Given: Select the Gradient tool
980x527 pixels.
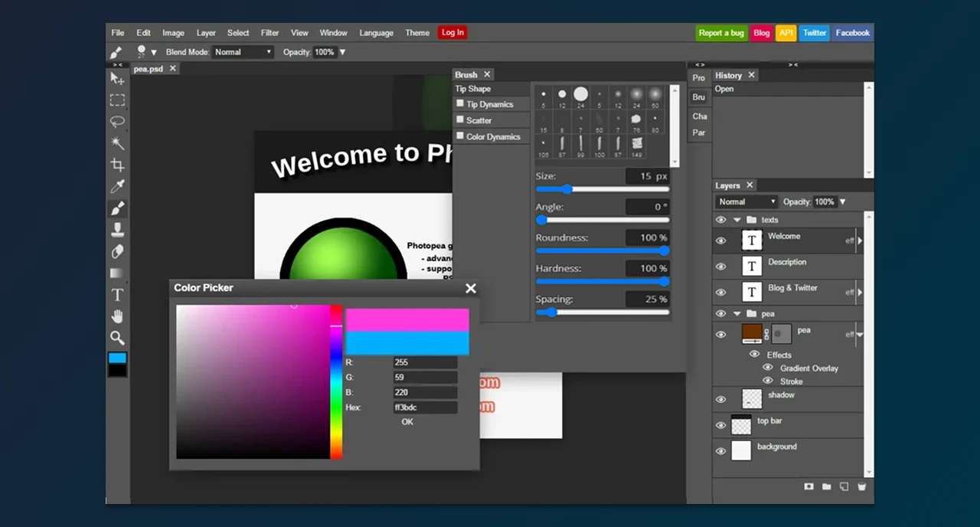Looking at the screenshot, I should pos(117,273).
